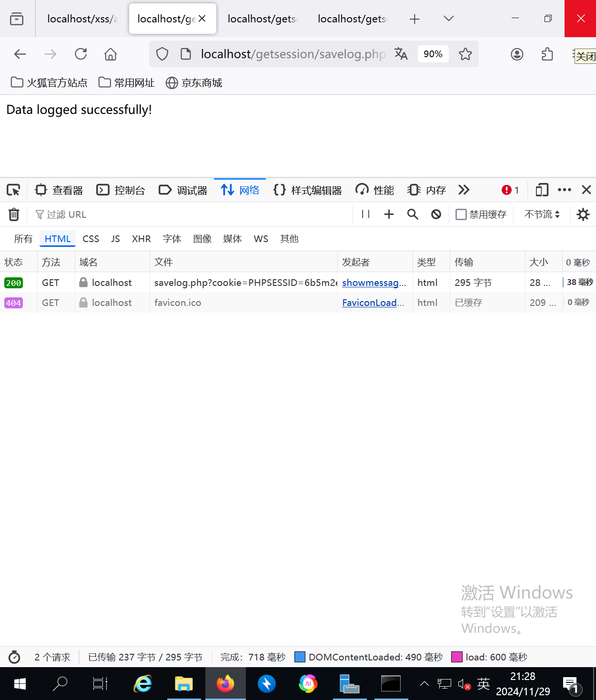The width and height of the screenshot is (596, 700).
Task: Bookmark this page with star icon
Action: pyautogui.click(x=465, y=54)
